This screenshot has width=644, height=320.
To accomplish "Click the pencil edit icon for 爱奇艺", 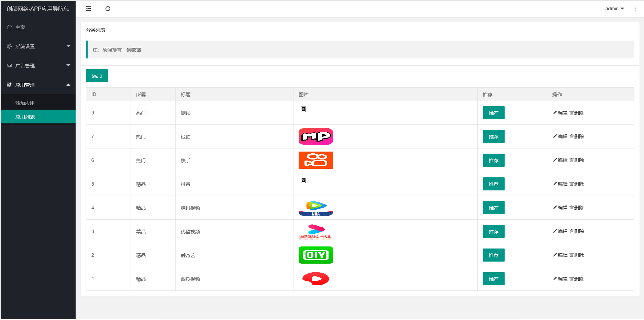I will pos(555,255).
